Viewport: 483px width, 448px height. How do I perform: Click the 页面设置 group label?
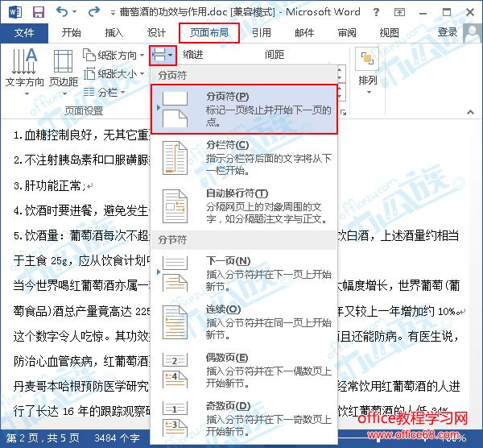[84, 110]
